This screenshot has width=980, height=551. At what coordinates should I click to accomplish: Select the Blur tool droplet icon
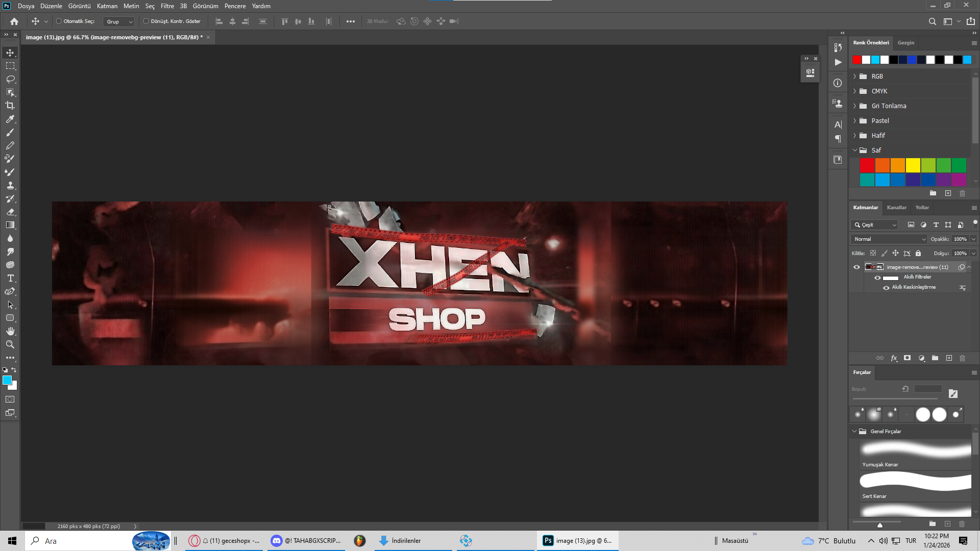10,238
